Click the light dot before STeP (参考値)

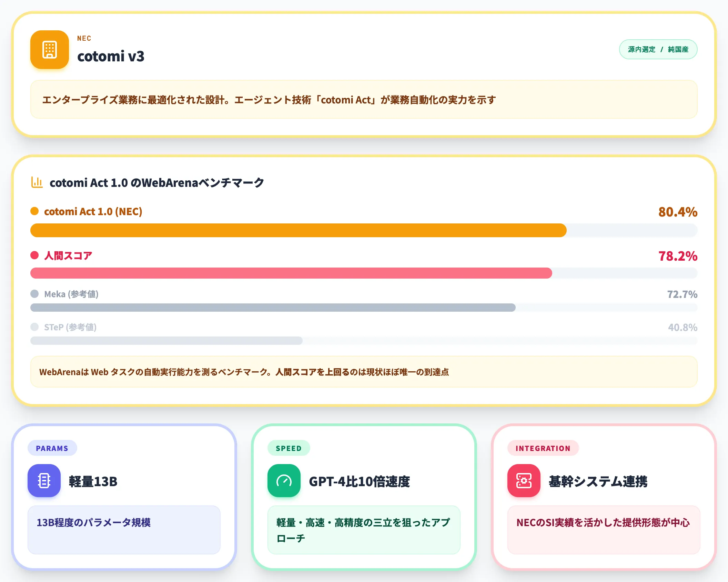pos(34,327)
